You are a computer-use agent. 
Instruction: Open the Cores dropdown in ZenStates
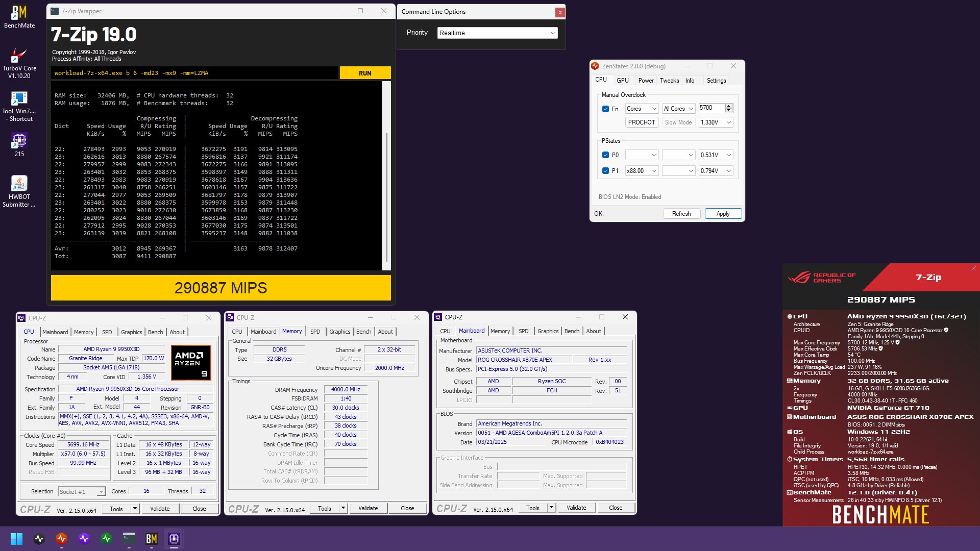coord(642,109)
